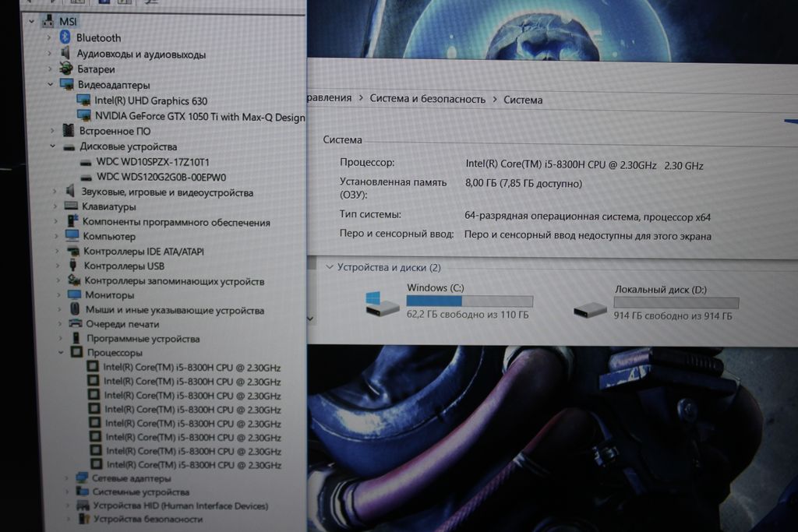Screen dimensions: 798x532
Task: Click the Очереди печати printer icon
Action: click(x=76, y=324)
